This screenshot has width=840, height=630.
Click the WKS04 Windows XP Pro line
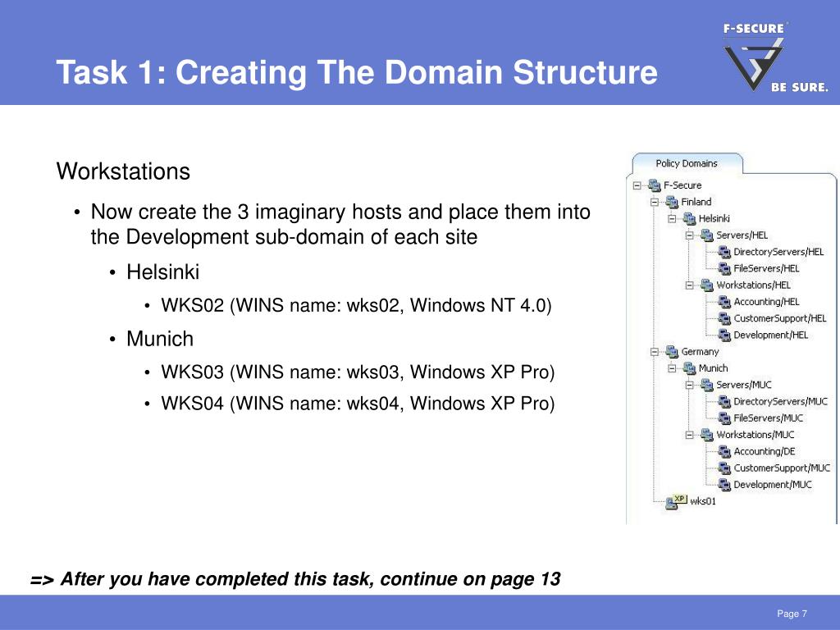coord(358,404)
